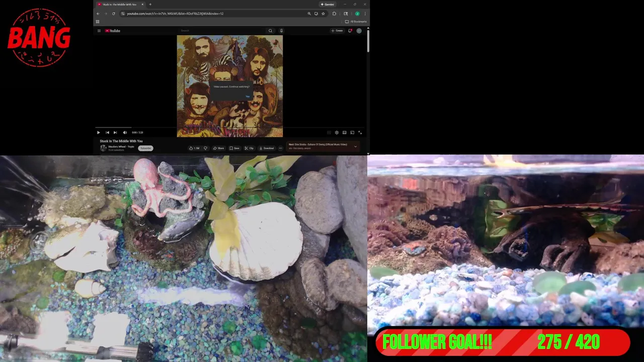Save the video to a playlist
This screenshot has height=362, width=644.
tap(234, 148)
